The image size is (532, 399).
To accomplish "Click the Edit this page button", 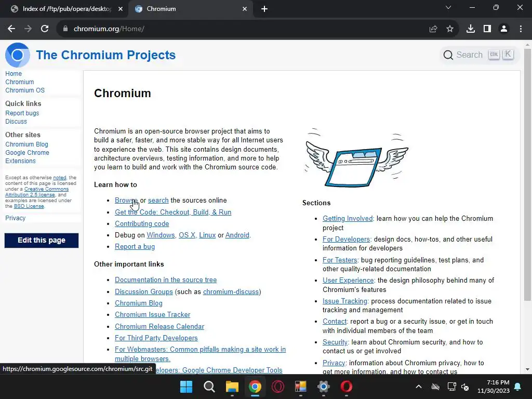I will (42, 240).
